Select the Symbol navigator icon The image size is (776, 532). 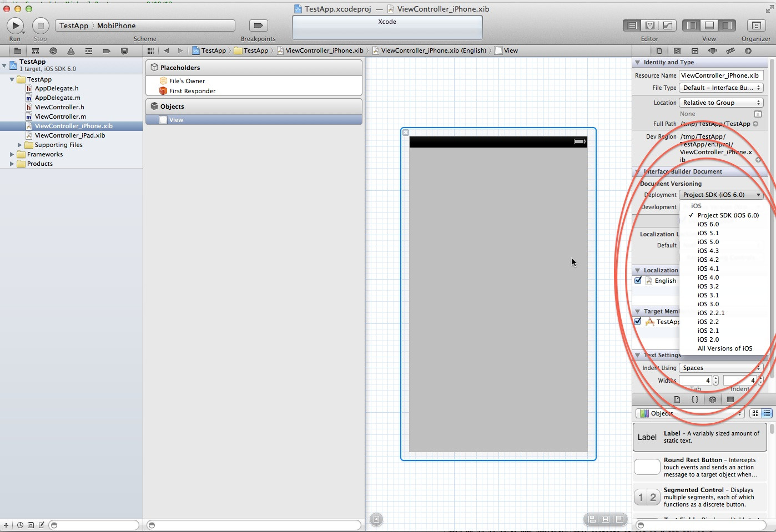(36, 50)
